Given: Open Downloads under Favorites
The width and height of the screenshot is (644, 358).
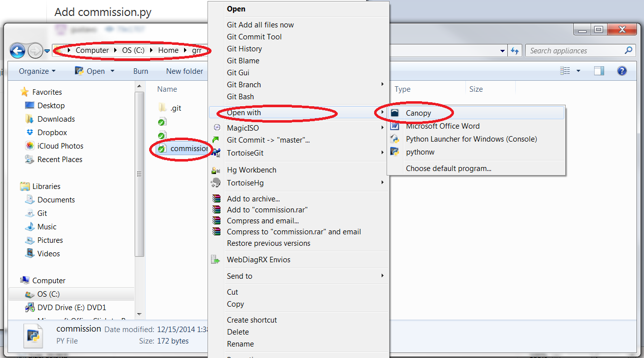Looking at the screenshot, I should [56, 119].
